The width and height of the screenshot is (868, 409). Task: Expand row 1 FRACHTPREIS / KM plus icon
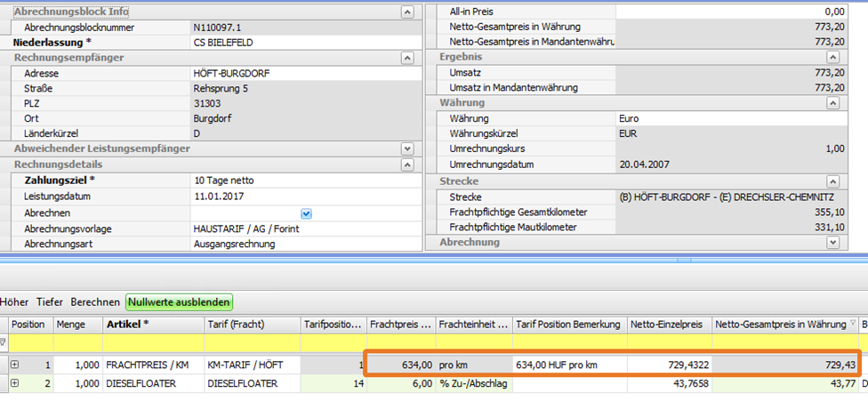tap(15, 365)
